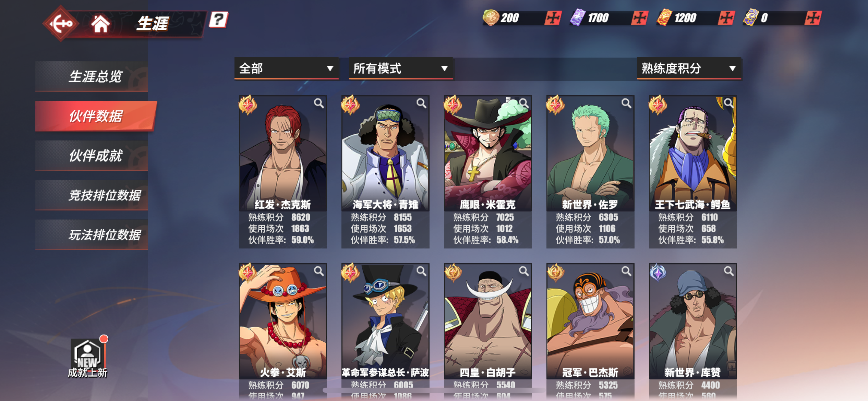The height and width of the screenshot is (401, 868).
Task: Open 竞技排位数据 tab
Action: point(92,195)
